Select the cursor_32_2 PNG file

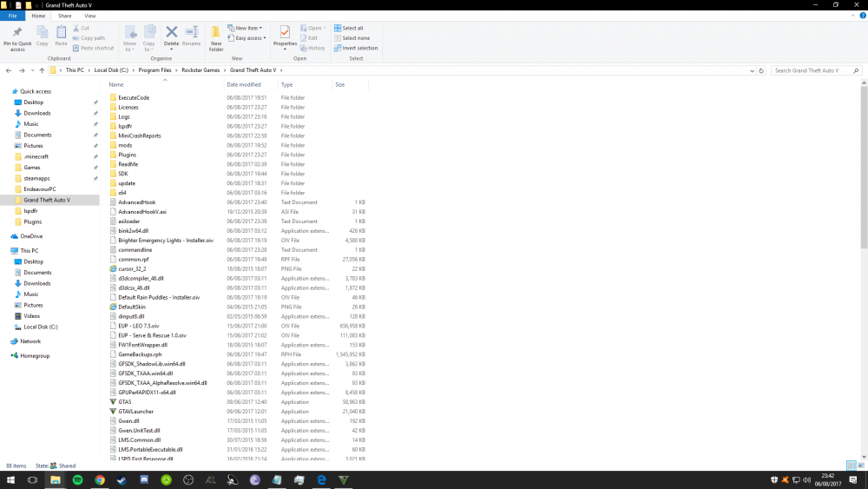pos(132,268)
